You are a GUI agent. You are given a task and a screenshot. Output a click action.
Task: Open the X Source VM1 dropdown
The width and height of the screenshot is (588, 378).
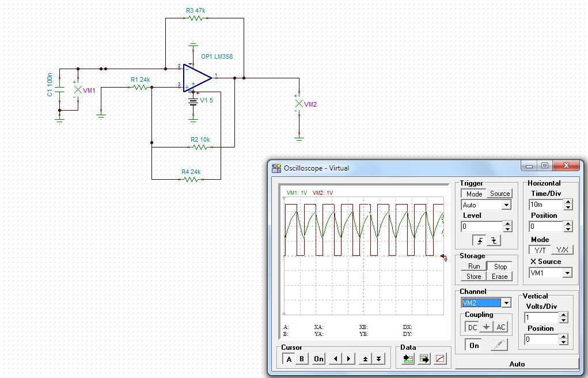(x=567, y=273)
